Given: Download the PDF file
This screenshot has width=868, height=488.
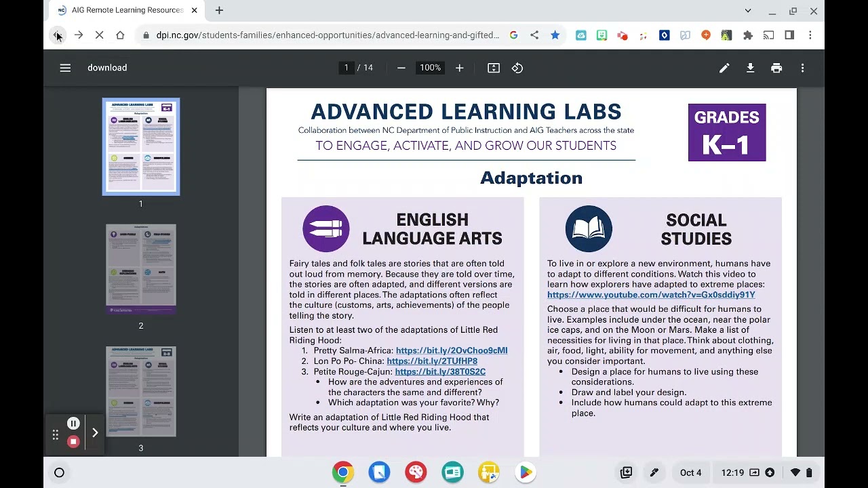Looking at the screenshot, I should [751, 68].
